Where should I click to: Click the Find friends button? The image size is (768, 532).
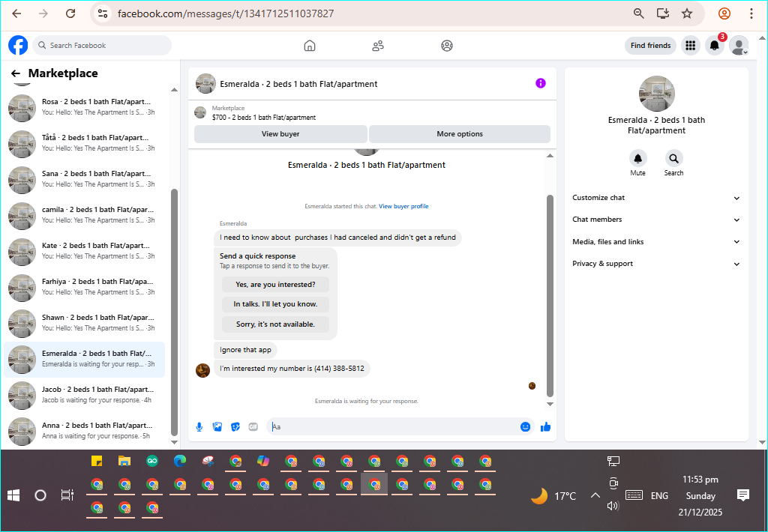click(x=650, y=46)
